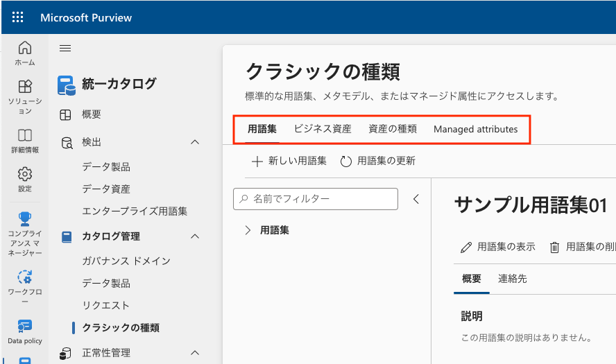Open ワークフロー icon in left rail
The height and width of the screenshot is (364, 616).
(x=25, y=277)
